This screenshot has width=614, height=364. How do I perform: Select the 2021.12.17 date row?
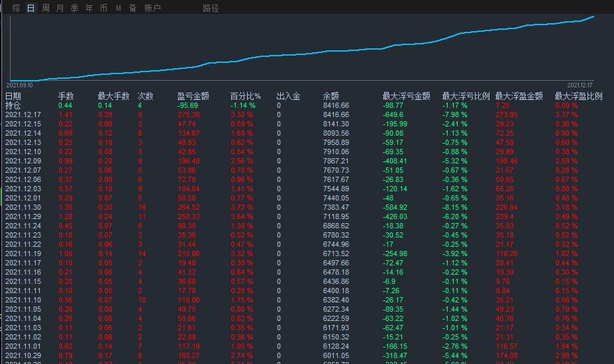(x=23, y=114)
